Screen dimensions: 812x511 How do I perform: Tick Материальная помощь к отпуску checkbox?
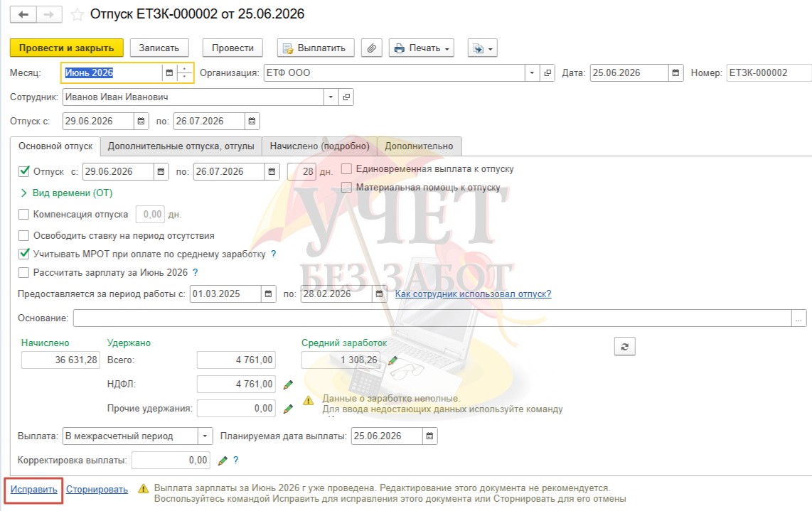point(346,187)
